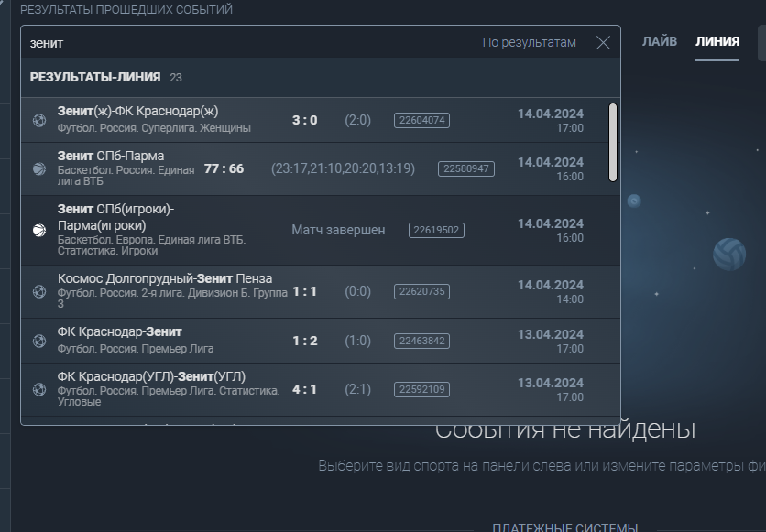Click event ID badge 22580947
Image resolution: width=766 pixels, height=532 pixels.
[x=466, y=168]
